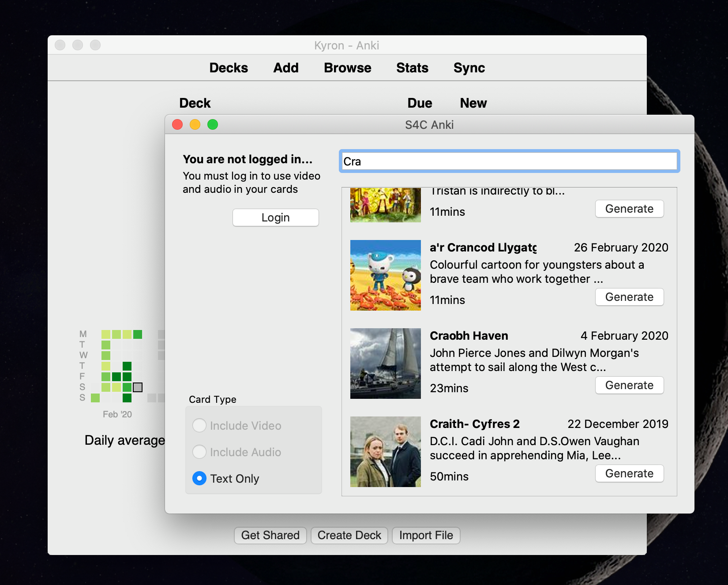Click the 'Colourful cartoon for youngsters' description
The width and height of the screenshot is (728, 585).
point(537,272)
